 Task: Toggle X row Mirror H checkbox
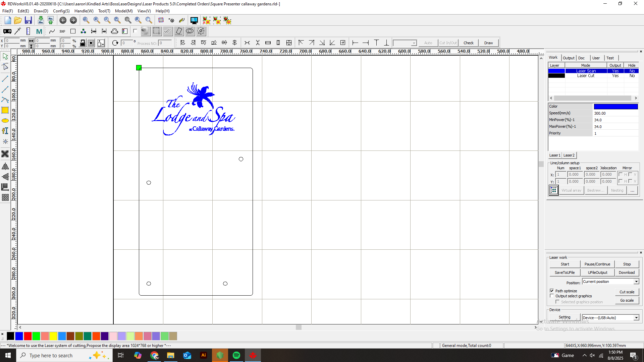coord(621,174)
